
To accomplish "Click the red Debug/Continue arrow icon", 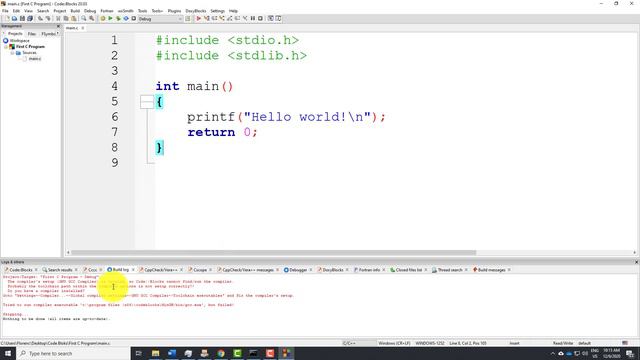I will pyautogui.click(x=199, y=18).
